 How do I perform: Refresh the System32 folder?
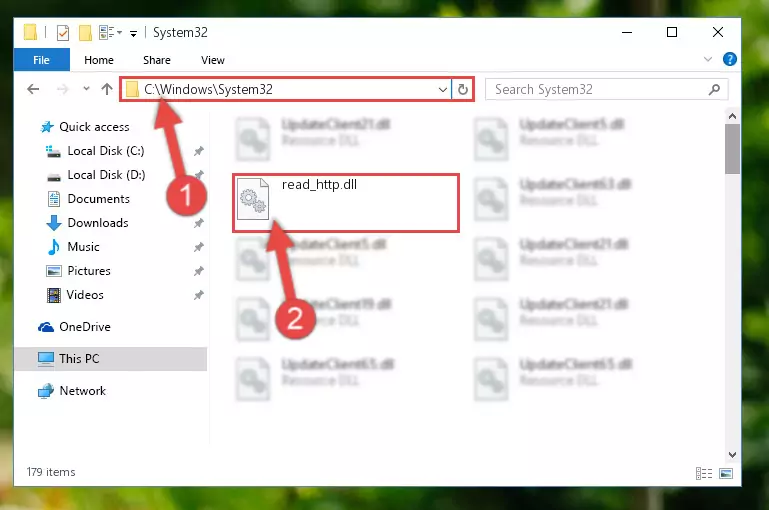point(462,90)
